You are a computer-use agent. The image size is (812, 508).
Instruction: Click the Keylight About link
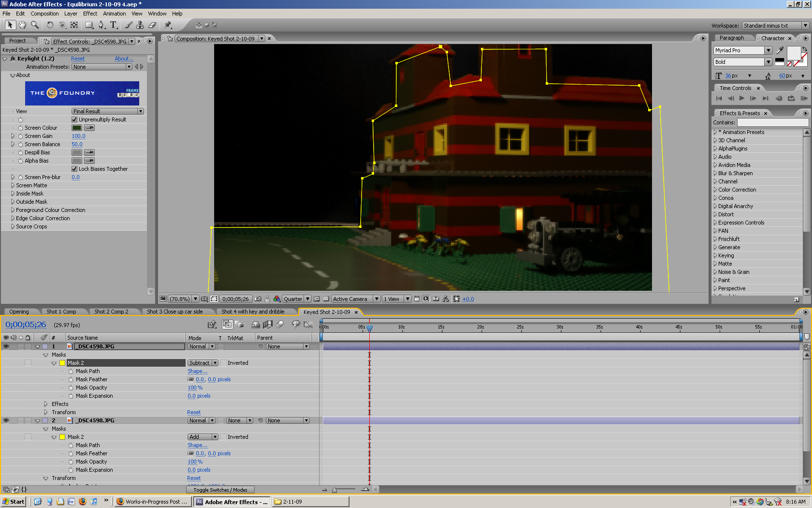click(124, 59)
